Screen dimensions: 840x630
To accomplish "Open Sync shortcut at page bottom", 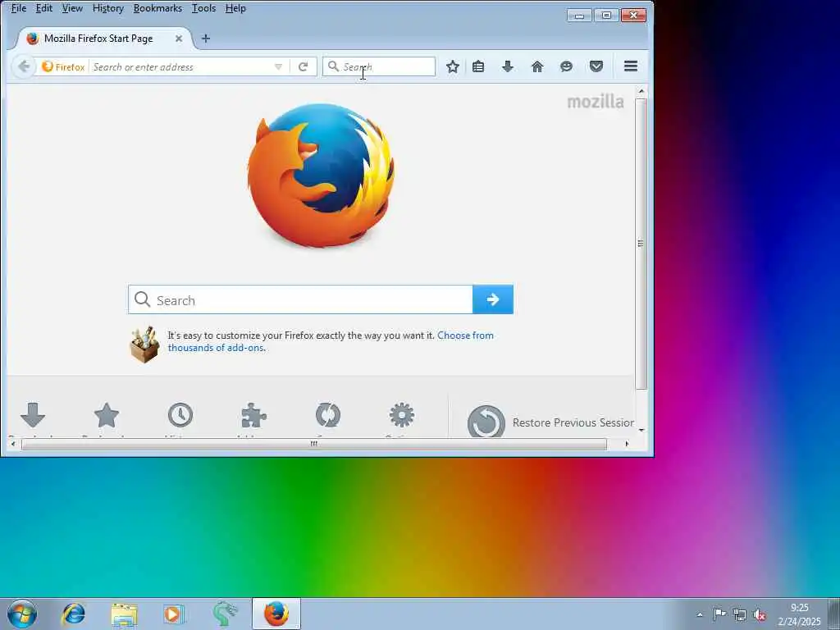I will [x=328, y=415].
